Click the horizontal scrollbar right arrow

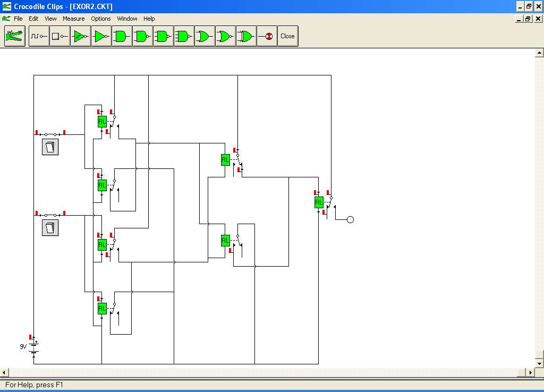[531, 372]
